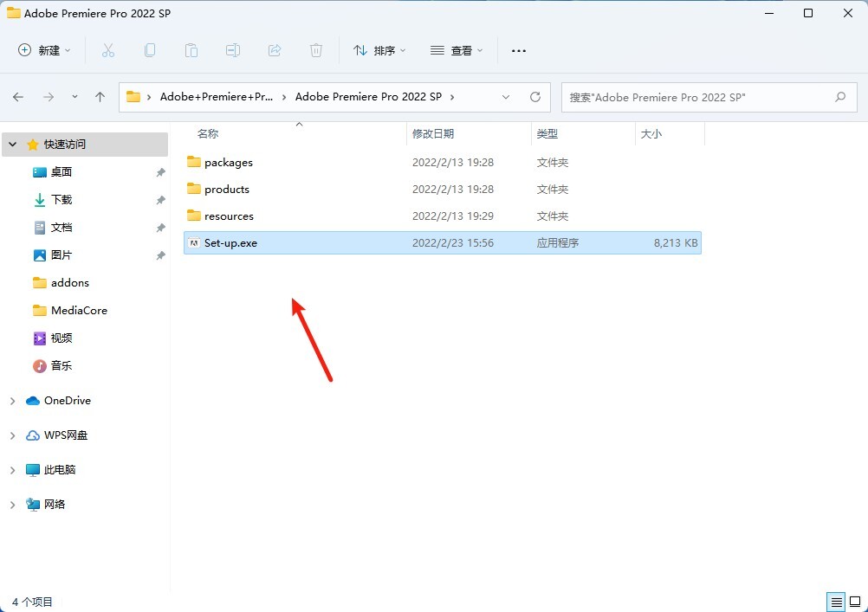Open the address bar history dropdown
This screenshot has width=868, height=612.
click(x=505, y=97)
